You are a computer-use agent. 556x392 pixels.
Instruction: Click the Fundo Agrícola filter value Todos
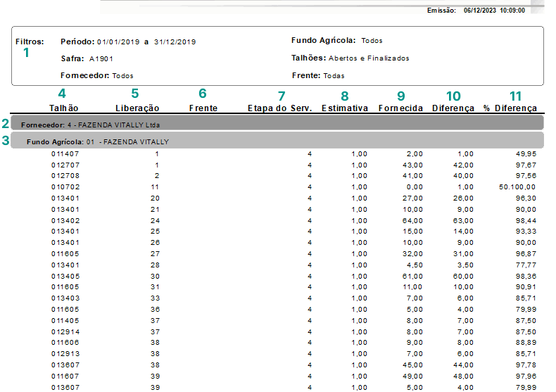click(372, 41)
